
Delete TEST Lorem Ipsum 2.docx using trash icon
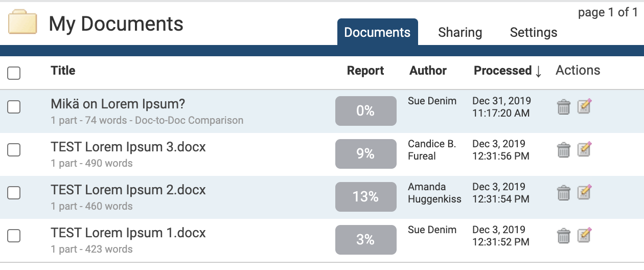563,193
